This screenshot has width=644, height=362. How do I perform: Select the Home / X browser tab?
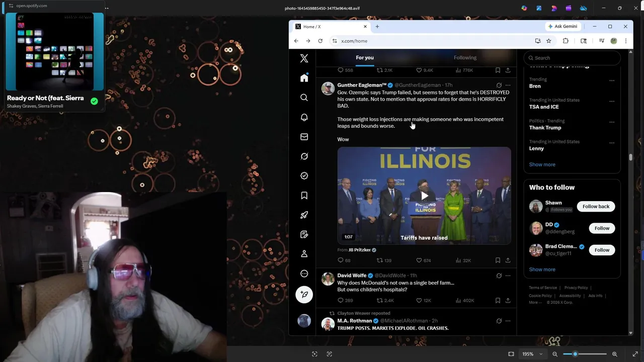(x=331, y=27)
